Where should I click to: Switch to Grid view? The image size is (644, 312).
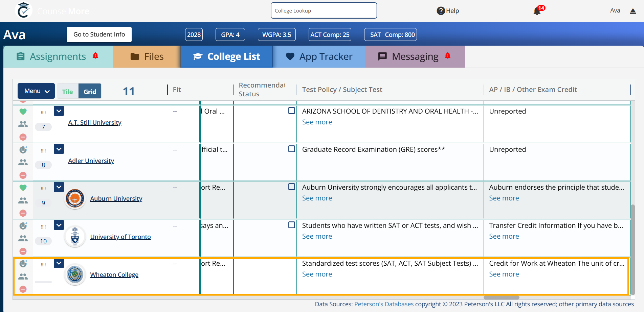coord(90,91)
